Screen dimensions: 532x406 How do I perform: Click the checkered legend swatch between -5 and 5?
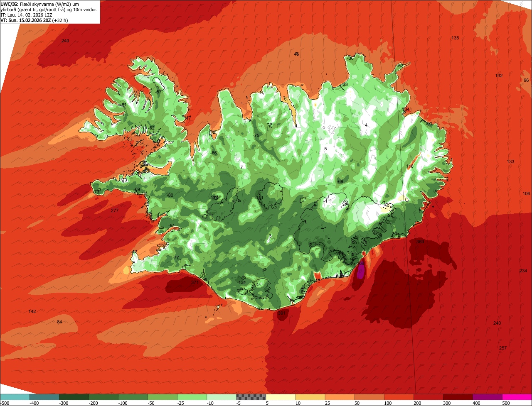click(x=251, y=397)
